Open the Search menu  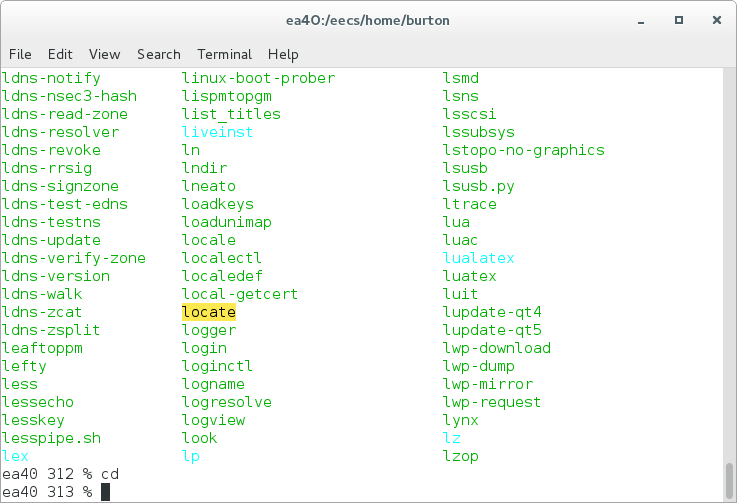pyautogui.click(x=159, y=55)
